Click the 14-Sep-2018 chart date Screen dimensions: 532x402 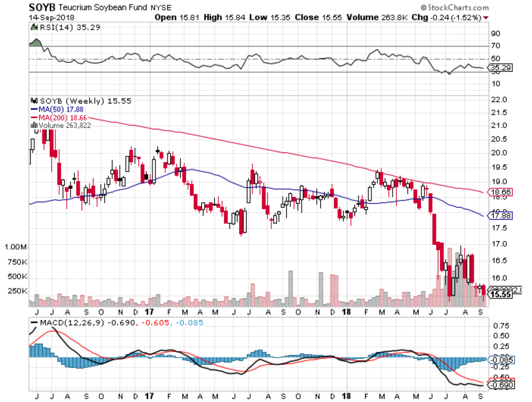pos(51,18)
